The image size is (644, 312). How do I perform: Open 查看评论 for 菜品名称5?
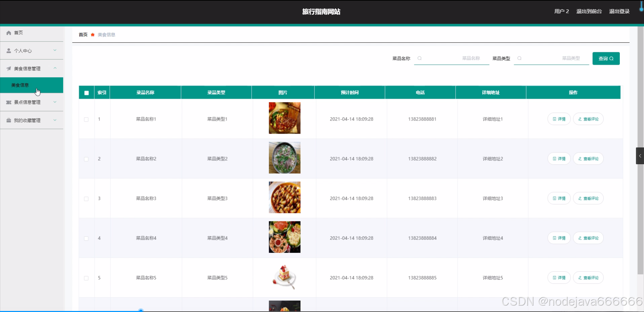(x=588, y=277)
